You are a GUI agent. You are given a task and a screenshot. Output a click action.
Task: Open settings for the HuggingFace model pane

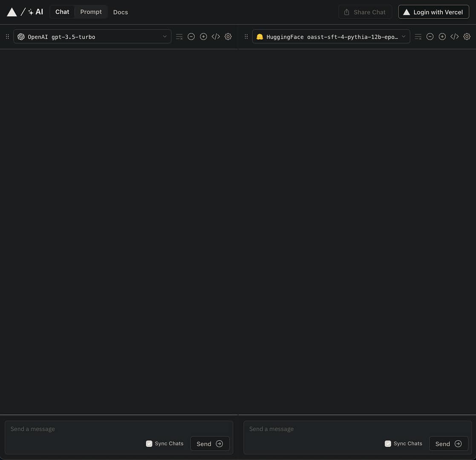[x=467, y=36]
